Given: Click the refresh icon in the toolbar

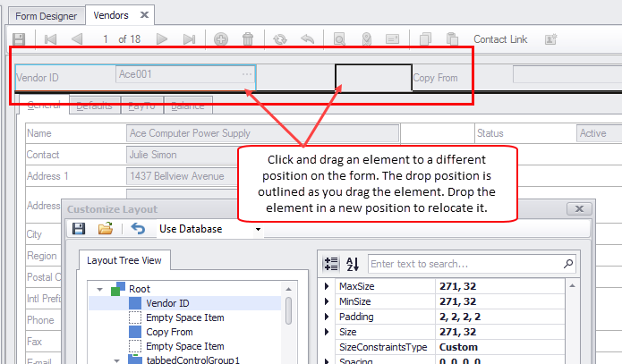Looking at the screenshot, I should tap(280, 39).
